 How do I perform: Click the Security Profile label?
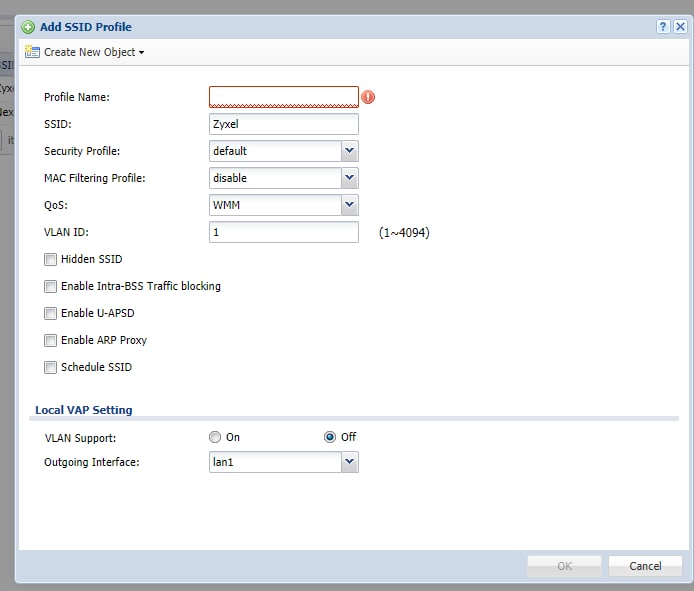(82, 151)
